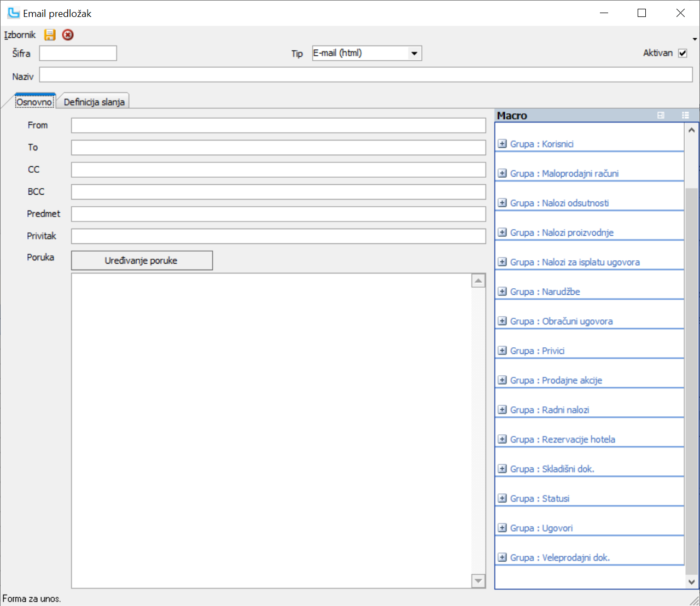The image size is (700, 606).
Task: Open the Izbornik menu
Action: coord(20,35)
